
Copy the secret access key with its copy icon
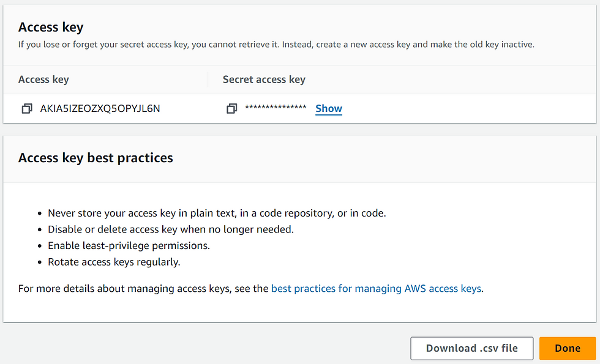pyautogui.click(x=231, y=109)
